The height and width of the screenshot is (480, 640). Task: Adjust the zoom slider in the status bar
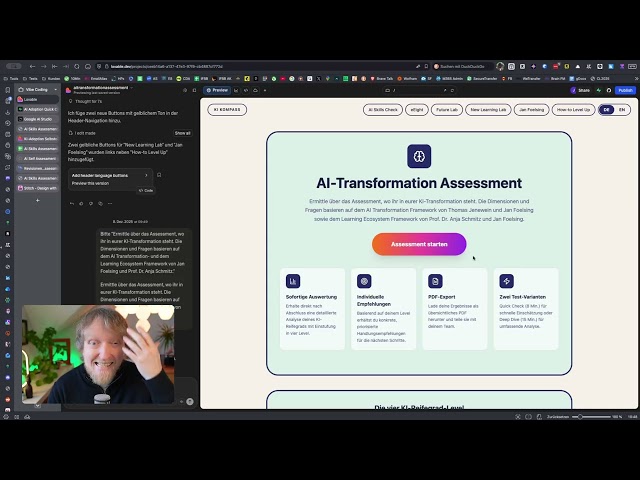[x=591, y=417]
